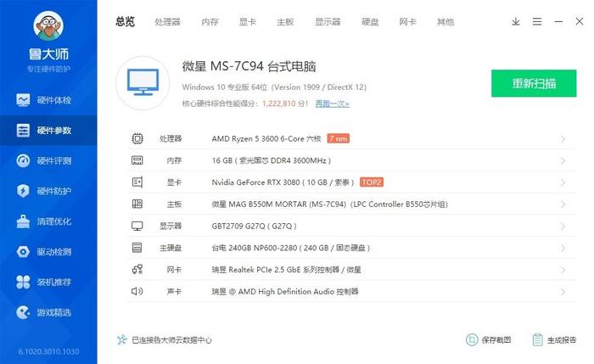Switch to the 总览 tab
This screenshot has height=364, width=594.
[x=126, y=21]
